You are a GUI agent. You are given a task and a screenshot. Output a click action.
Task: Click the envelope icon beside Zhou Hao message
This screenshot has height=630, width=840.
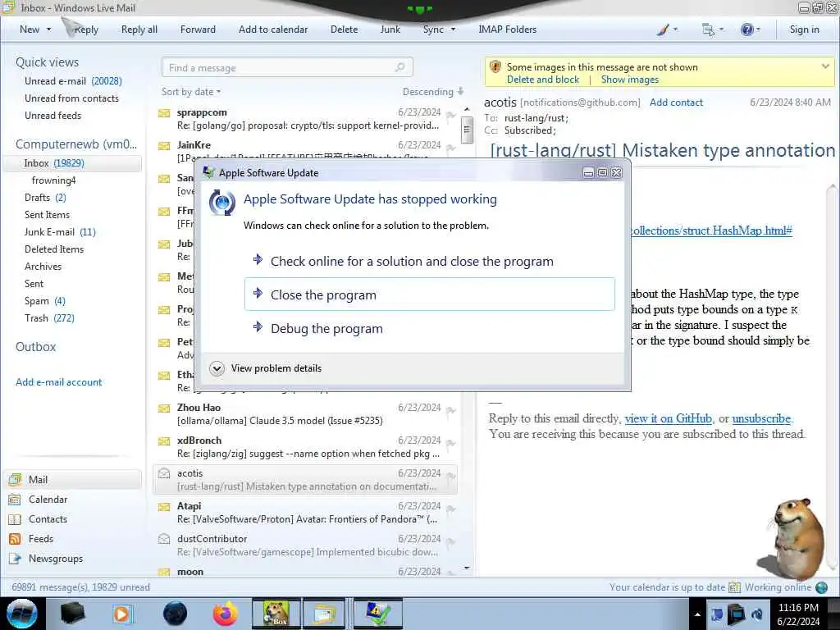pyautogui.click(x=164, y=409)
